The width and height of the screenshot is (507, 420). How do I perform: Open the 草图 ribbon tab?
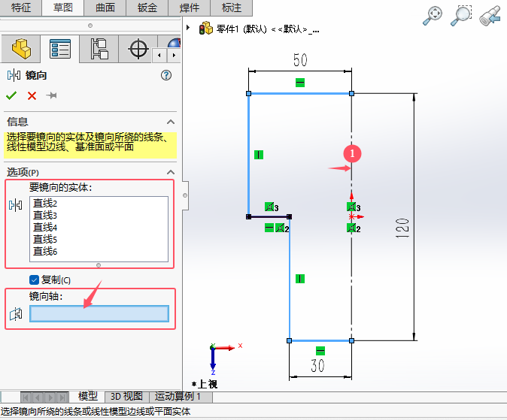click(62, 8)
